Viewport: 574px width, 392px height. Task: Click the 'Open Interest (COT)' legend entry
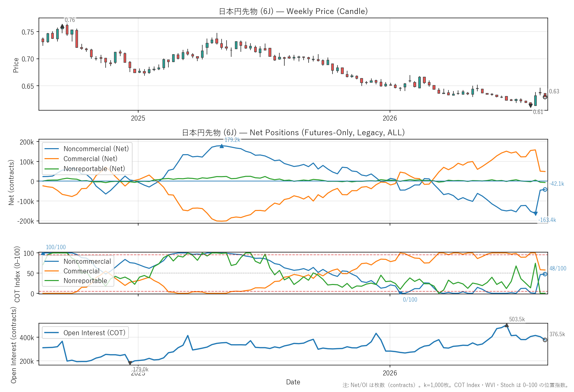pyautogui.click(x=94, y=333)
